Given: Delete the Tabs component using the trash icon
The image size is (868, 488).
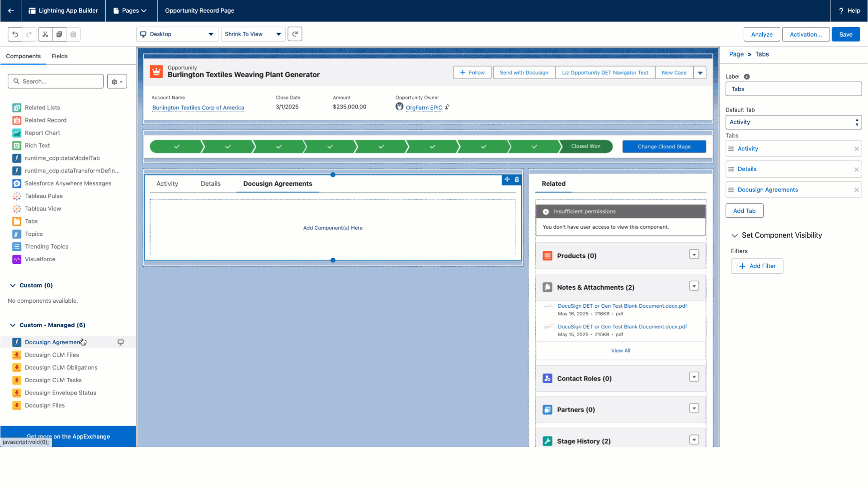Looking at the screenshot, I should [x=517, y=179].
